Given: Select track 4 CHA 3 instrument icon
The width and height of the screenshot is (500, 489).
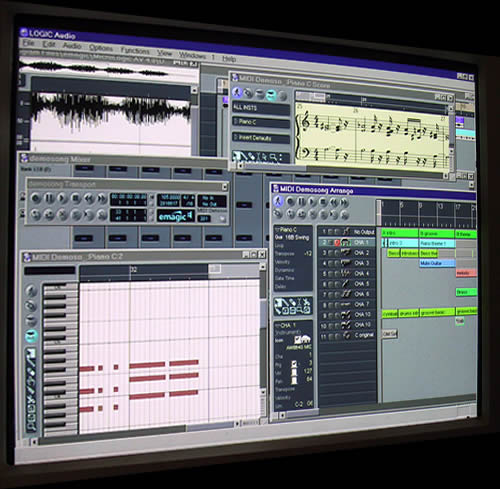Looking at the screenshot, I should click(346, 263).
